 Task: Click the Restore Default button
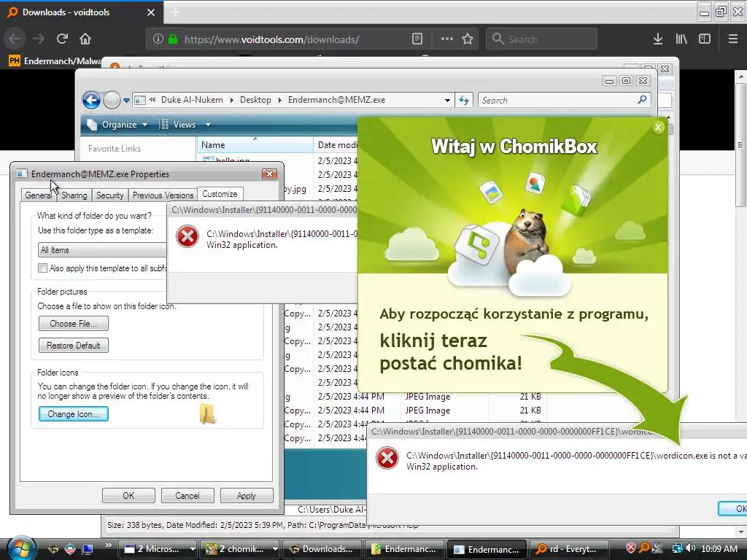(x=74, y=345)
